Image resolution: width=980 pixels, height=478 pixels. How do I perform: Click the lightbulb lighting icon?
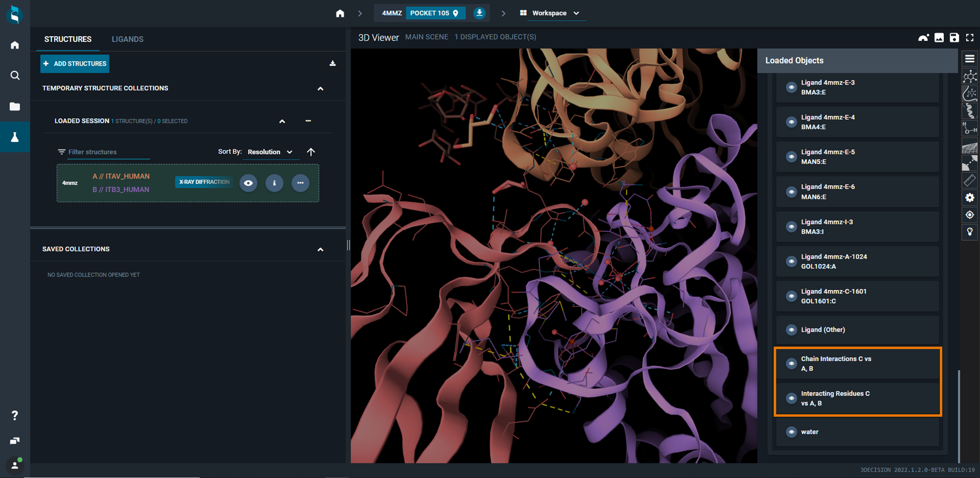(x=969, y=232)
